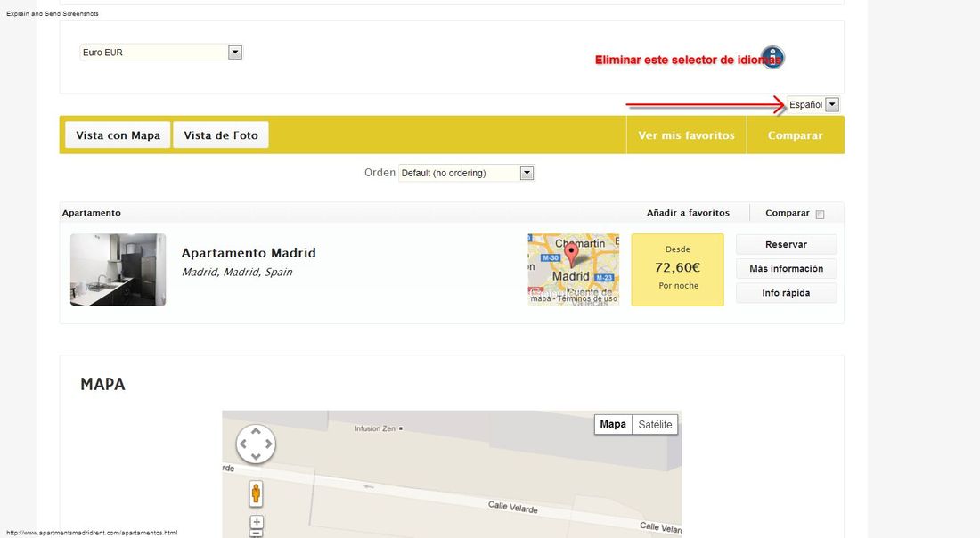Click the Madrid, Madrid, Spain location text

(237, 272)
